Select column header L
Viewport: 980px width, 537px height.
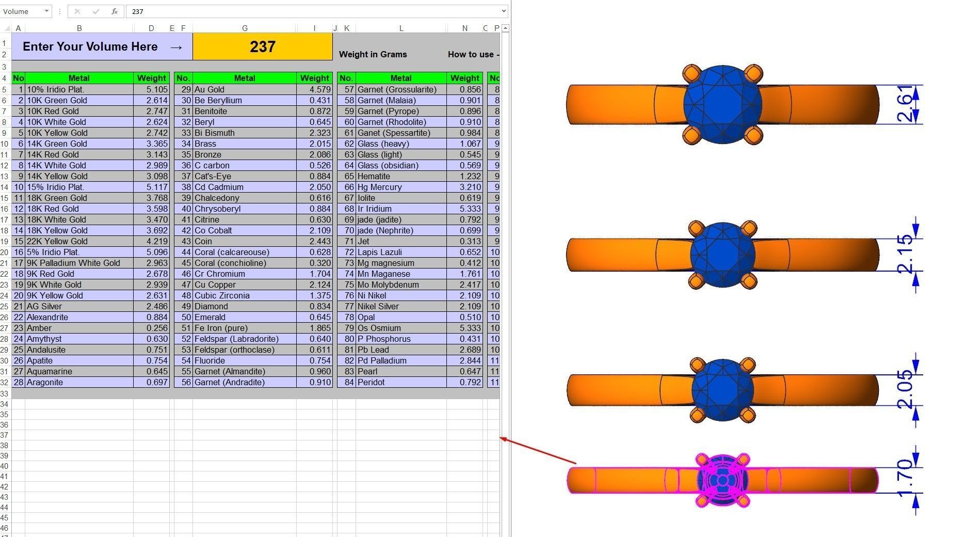401,28
